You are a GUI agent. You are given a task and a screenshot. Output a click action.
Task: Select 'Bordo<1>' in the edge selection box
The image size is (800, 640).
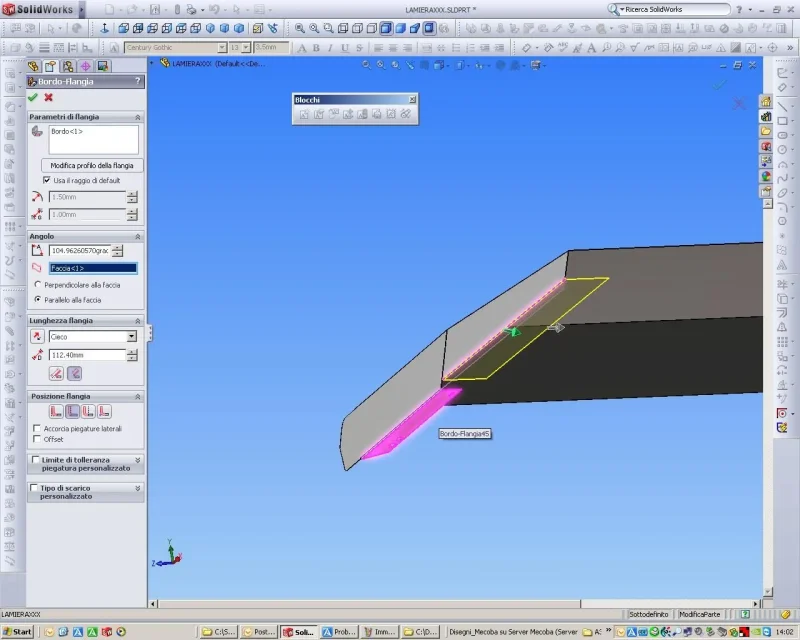click(x=67, y=131)
